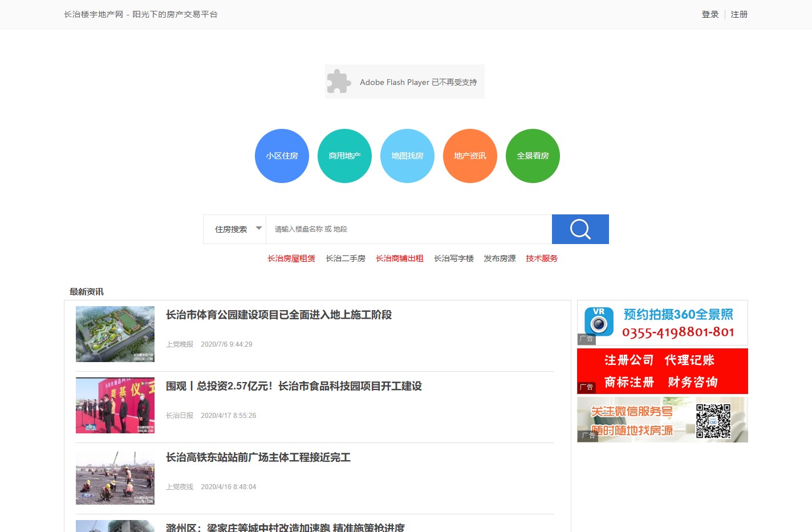Open the 长治二手房 link
The height and width of the screenshot is (532, 812).
pyautogui.click(x=346, y=258)
